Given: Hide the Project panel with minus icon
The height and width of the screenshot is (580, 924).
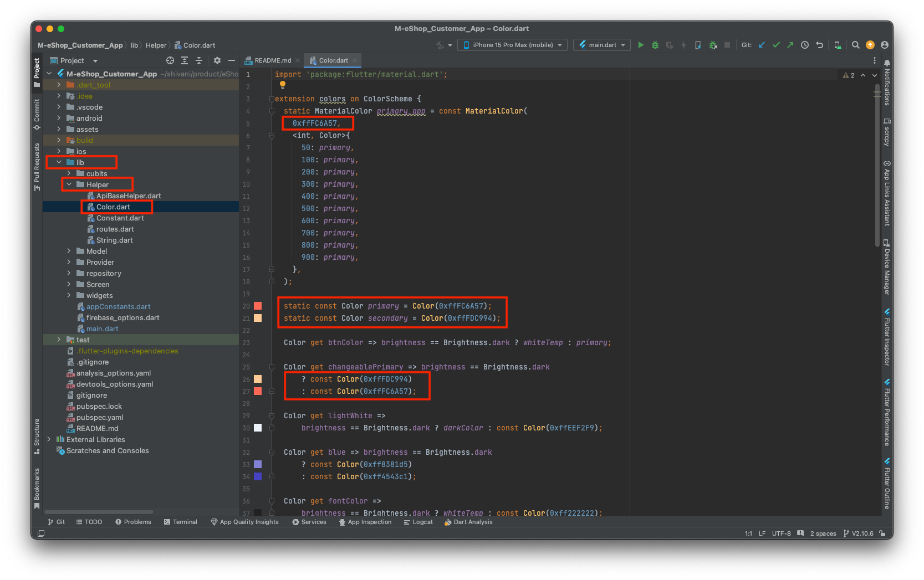Looking at the screenshot, I should coord(232,60).
